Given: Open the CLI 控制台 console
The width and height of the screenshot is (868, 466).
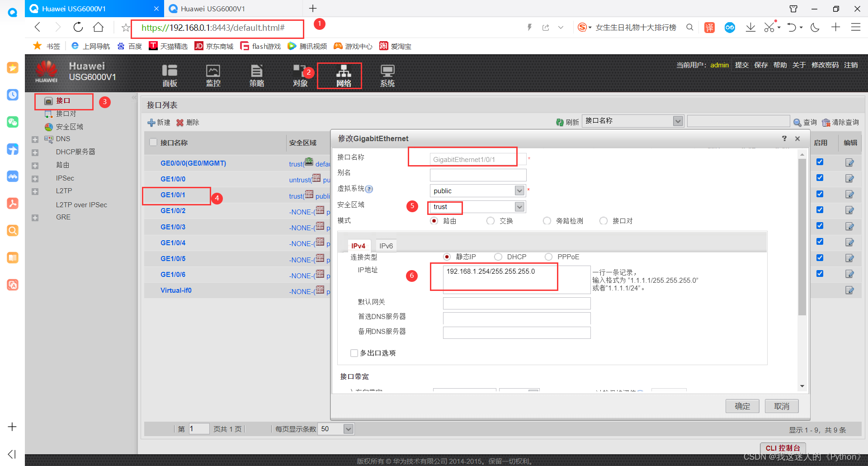Looking at the screenshot, I should pos(783,448).
